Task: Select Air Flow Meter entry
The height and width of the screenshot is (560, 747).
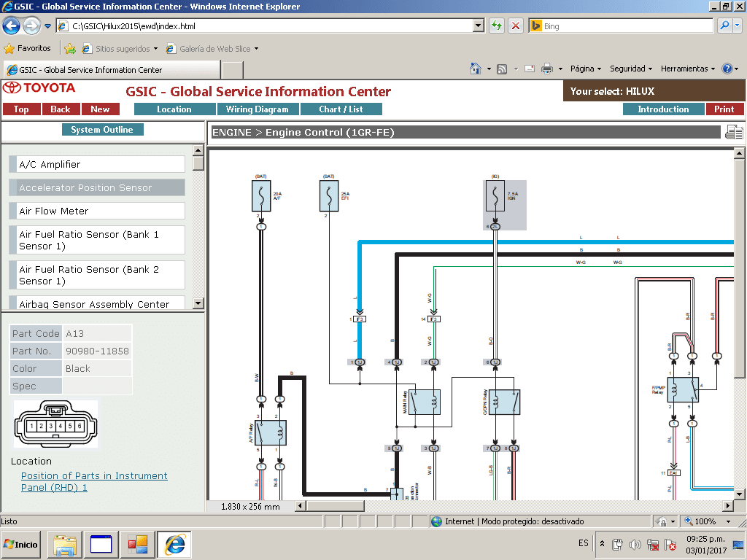Action: (x=97, y=211)
